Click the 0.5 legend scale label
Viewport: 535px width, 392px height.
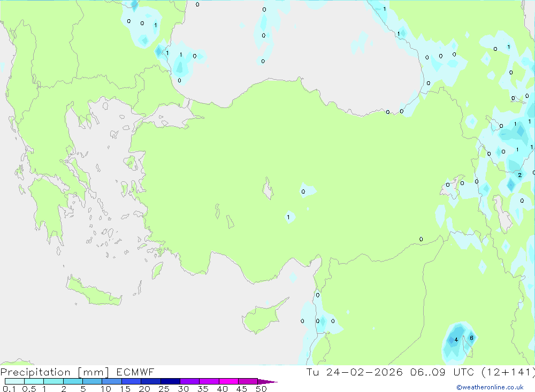[29, 389]
